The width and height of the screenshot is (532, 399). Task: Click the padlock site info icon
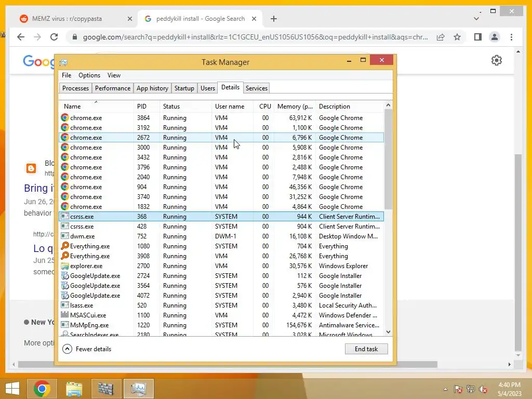pos(75,37)
